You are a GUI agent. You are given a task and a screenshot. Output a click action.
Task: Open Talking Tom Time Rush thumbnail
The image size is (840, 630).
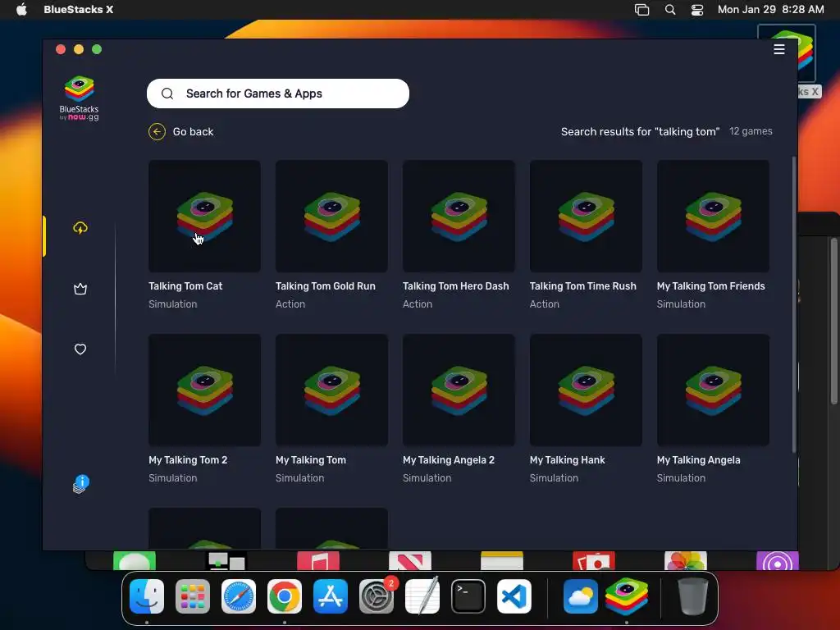586,216
